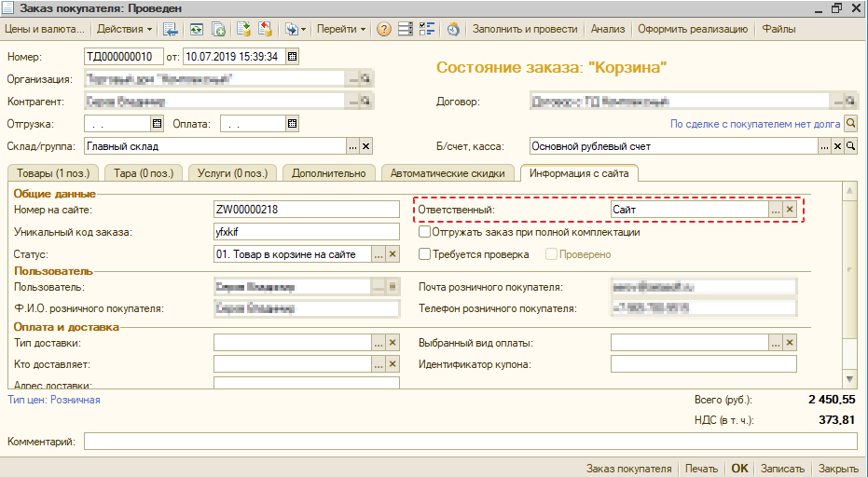Click the OK button
Viewport: 868px width, 477px height.
[739, 468]
